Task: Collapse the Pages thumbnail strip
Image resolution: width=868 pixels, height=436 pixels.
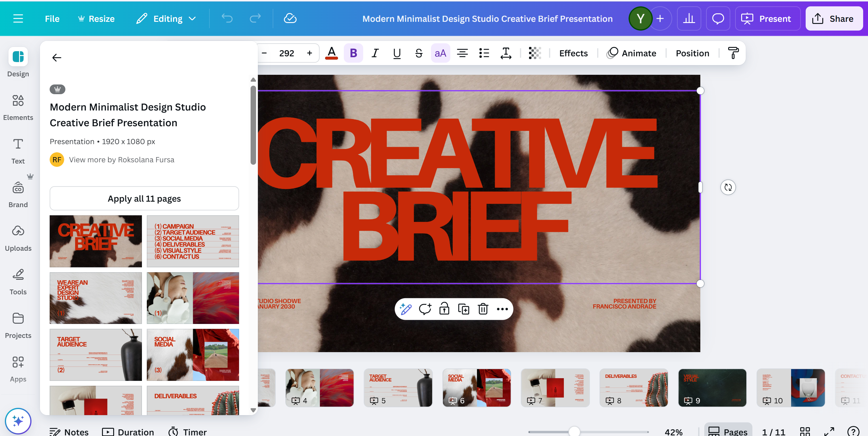Action: [x=728, y=431]
